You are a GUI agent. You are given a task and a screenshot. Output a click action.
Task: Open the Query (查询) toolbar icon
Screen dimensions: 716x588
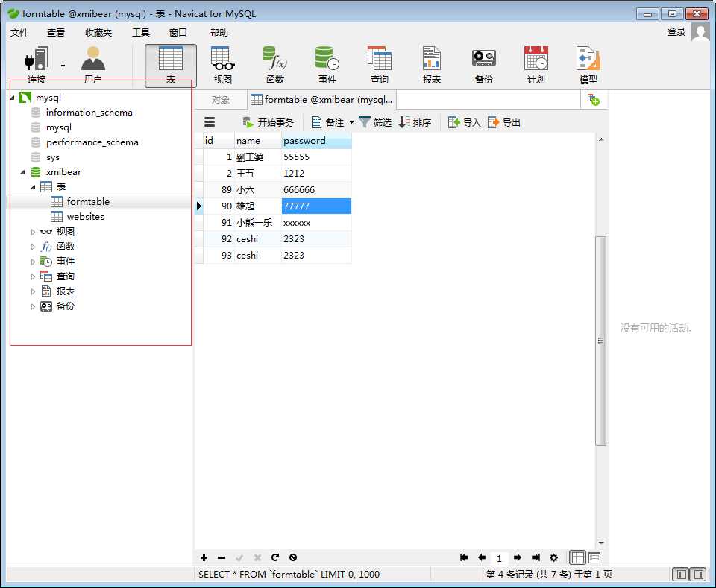(x=380, y=66)
